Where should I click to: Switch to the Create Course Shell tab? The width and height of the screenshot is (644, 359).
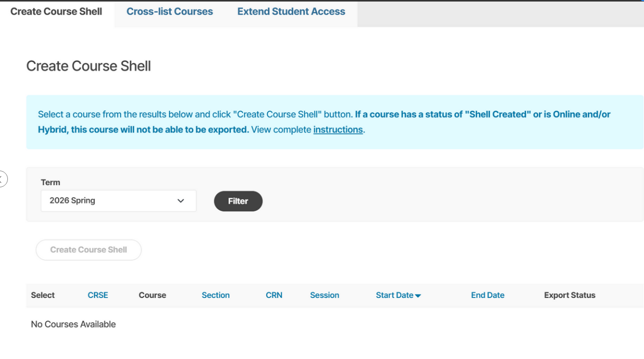pyautogui.click(x=56, y=12)
